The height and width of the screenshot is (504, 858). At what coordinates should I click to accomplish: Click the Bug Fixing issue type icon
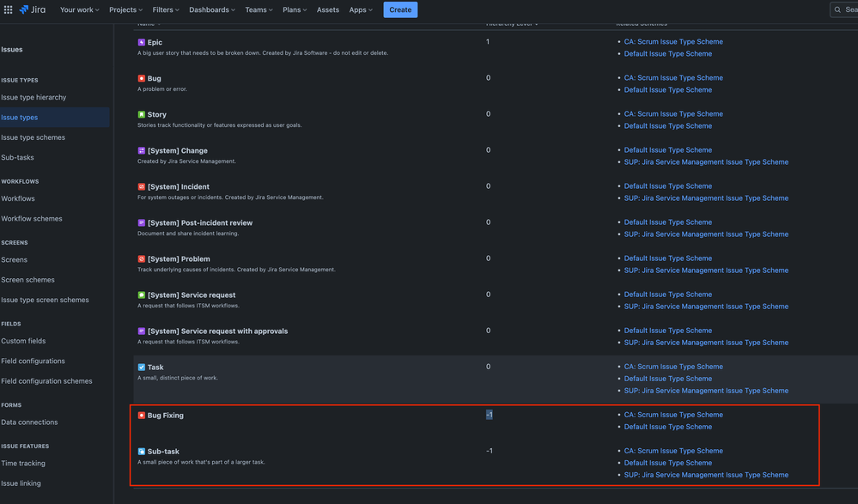tap(140, 414)
